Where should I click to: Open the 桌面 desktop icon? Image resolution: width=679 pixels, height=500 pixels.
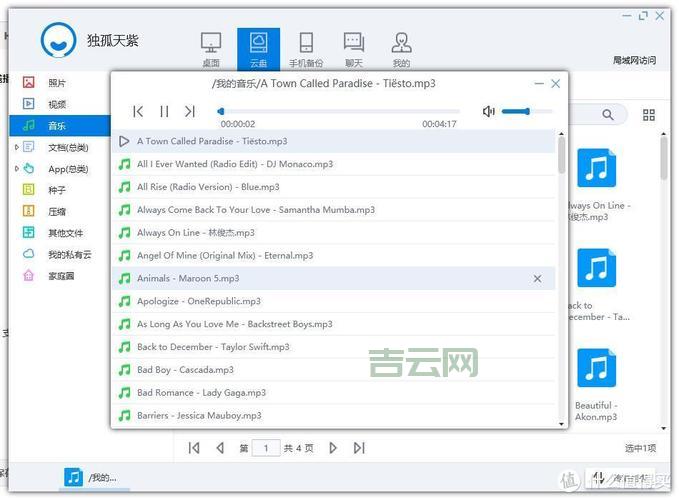pyautogui.click(x=211, y=48)
